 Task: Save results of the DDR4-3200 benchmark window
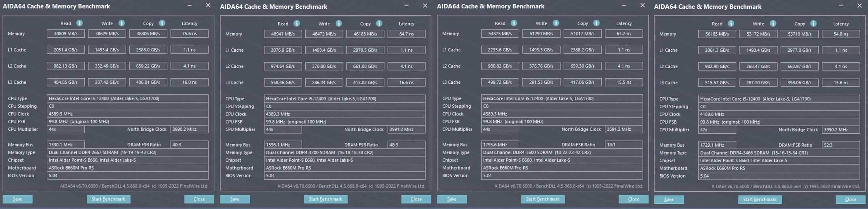pyautogui.click(x=235, y=199)
